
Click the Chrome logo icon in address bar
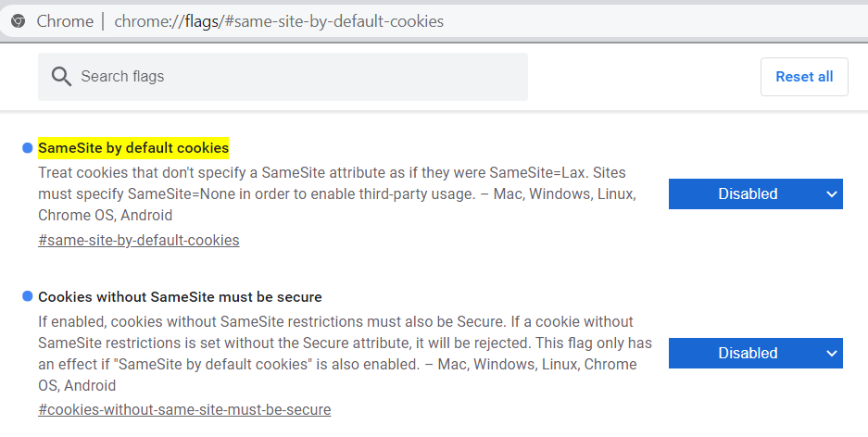[x=18, y=21]
